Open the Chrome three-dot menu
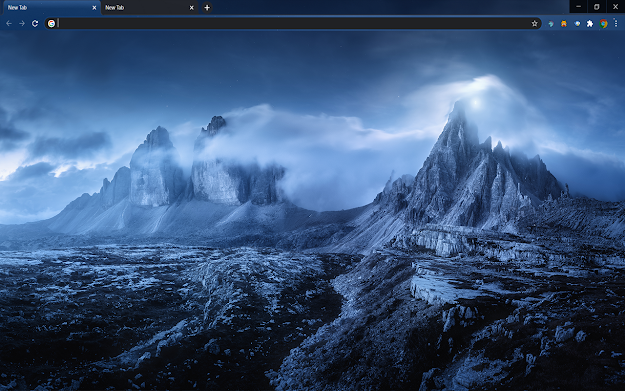The width and height of the screenshot is (625, 391). 616,24
